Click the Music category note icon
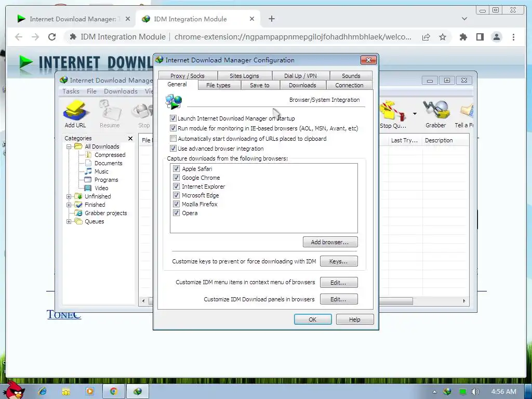The width and height of the screenshot is (532, 399). click(x=88, y=171)
